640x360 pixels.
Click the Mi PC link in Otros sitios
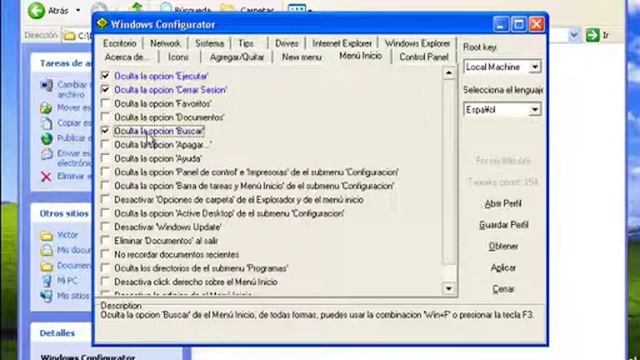[x=67, y=281]
